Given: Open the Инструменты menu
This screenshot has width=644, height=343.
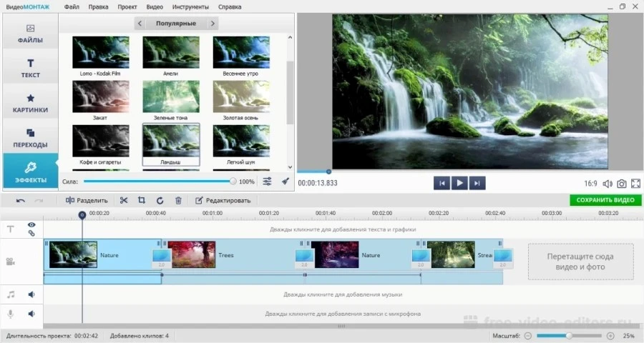Looking at the screenshot, I should [x=190, y=7].
